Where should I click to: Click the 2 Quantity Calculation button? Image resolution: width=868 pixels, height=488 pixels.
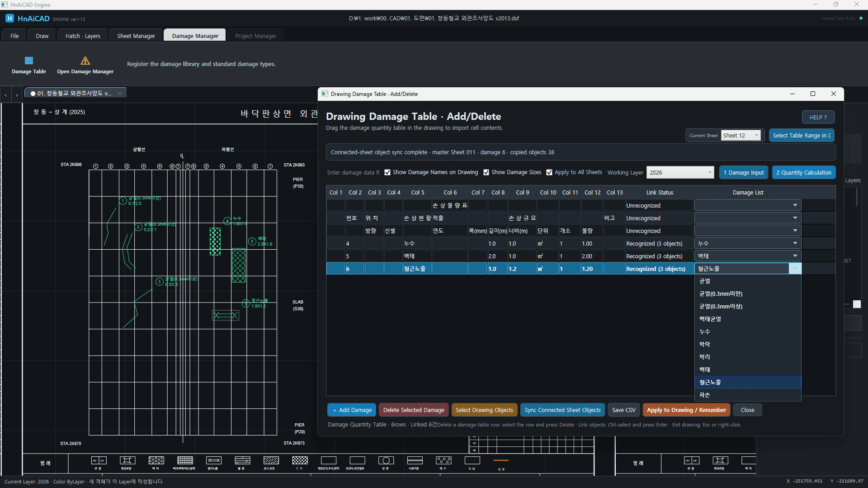tap(804, 172)
